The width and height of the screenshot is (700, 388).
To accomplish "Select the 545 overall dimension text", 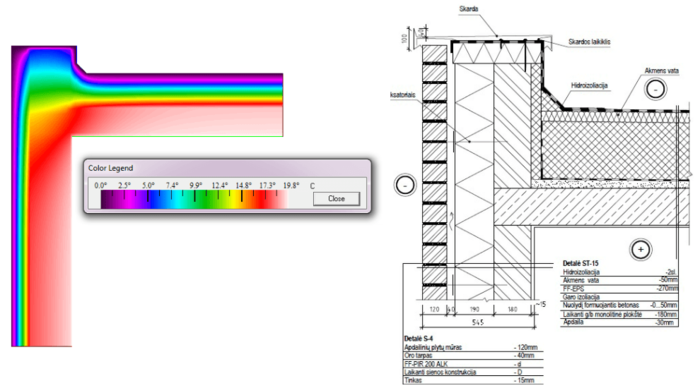I will (478, 322).
